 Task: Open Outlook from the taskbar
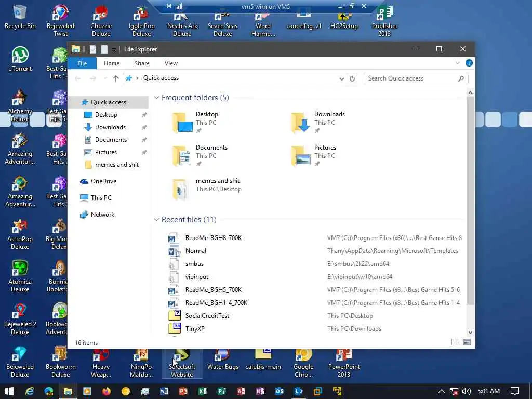point(279,391)
